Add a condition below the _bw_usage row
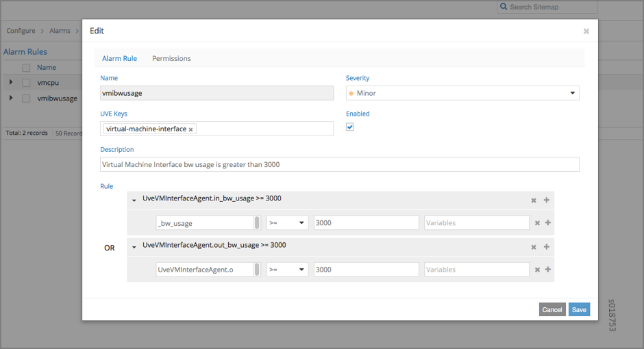The height and width of the screenshot is (349, 644). click(x=548, y=223)
